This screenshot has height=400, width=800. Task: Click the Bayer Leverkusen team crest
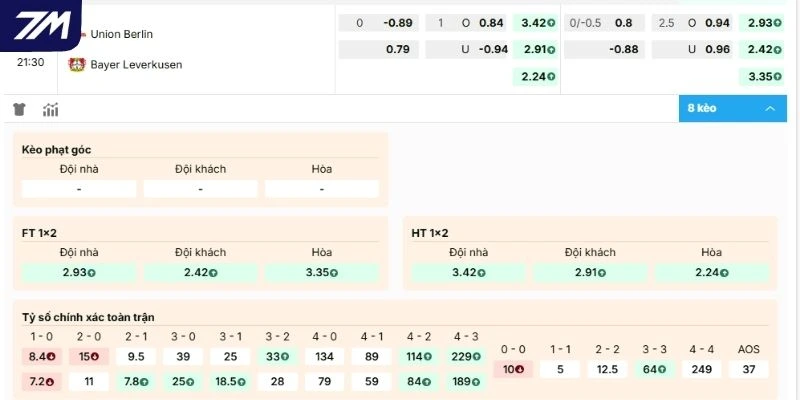(76, 64)
